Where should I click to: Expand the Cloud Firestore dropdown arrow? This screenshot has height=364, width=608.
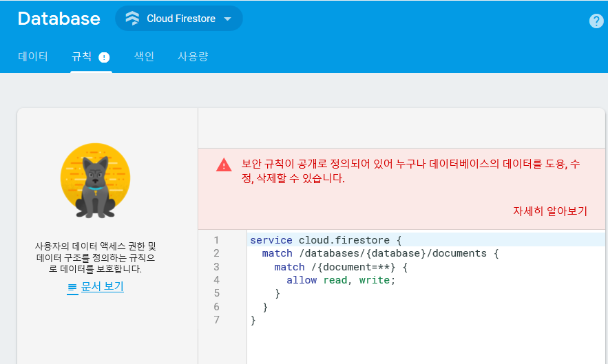pyautogui.click(x=228, y=19)
